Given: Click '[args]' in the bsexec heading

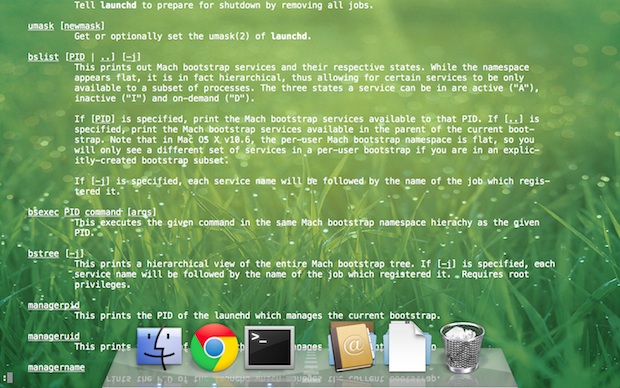Looking at the screenshot, I should [142, 212].
